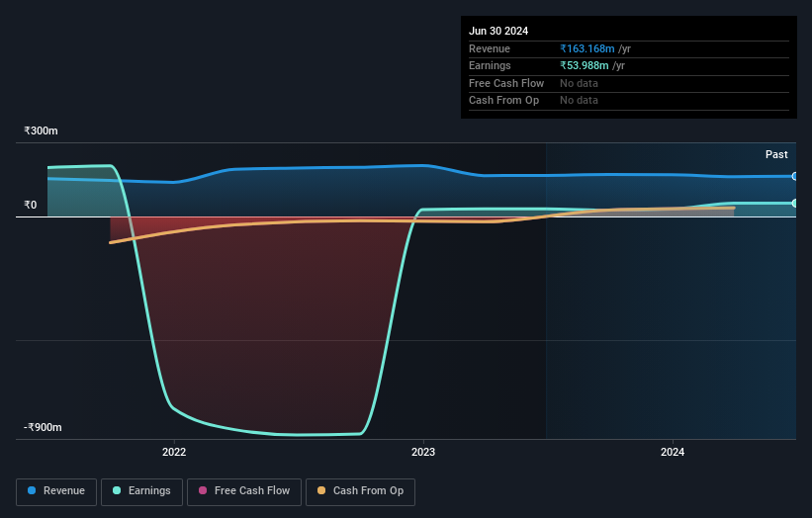Toggle the Revenue series legend button

click(x=56, y=491)
